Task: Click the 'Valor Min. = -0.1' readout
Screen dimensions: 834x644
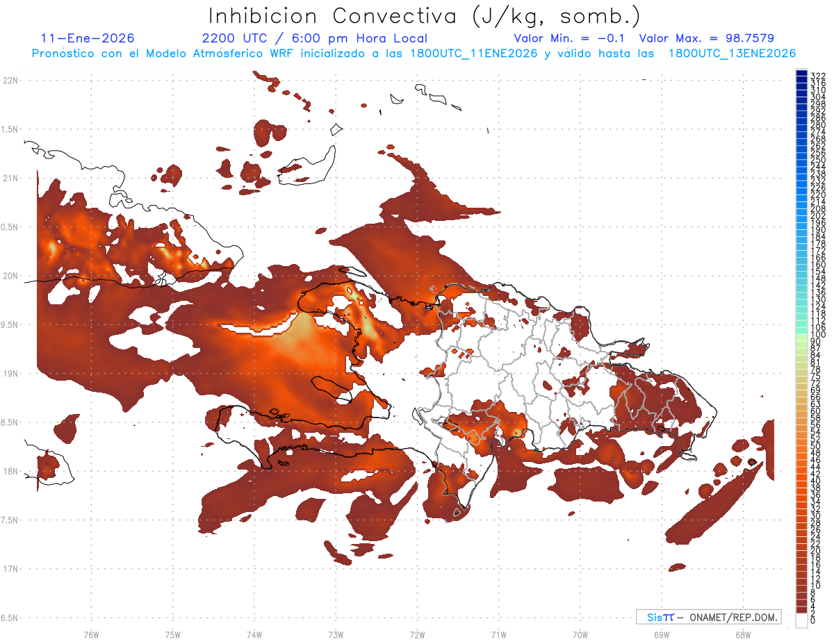Action: tap(571, 39)
